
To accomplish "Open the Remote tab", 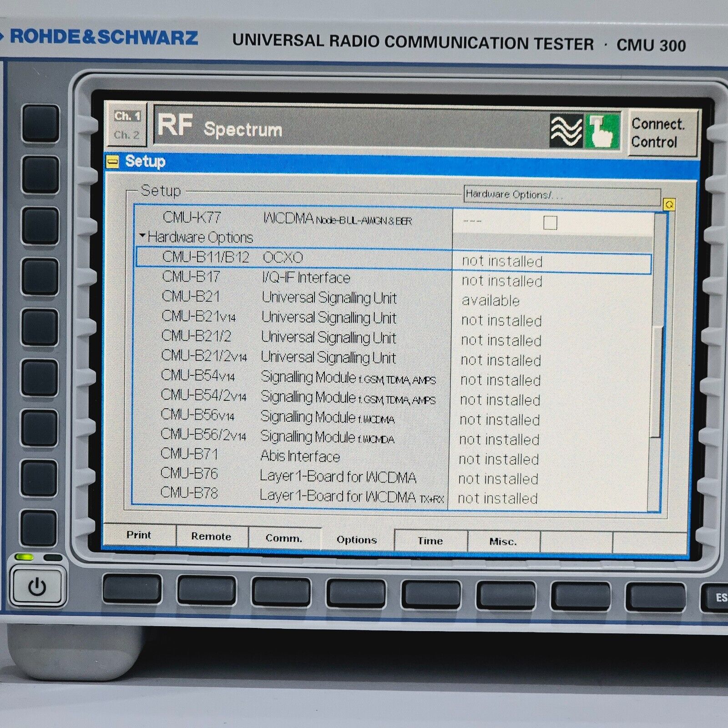I will (210, 537).
